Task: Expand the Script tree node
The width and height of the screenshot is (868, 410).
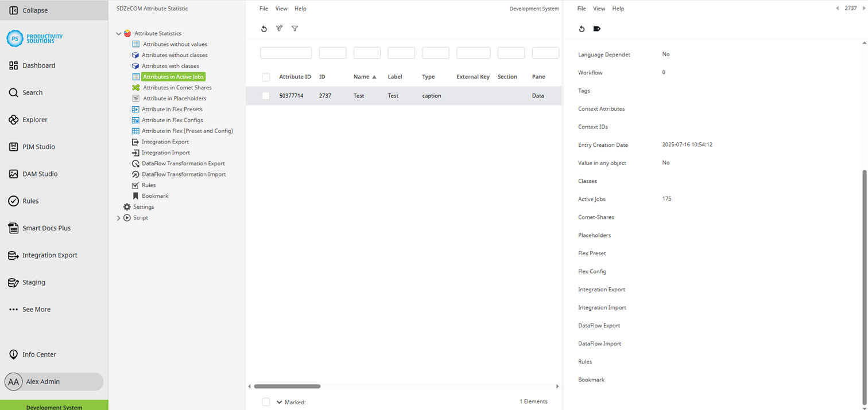Action: pos(119,217)
